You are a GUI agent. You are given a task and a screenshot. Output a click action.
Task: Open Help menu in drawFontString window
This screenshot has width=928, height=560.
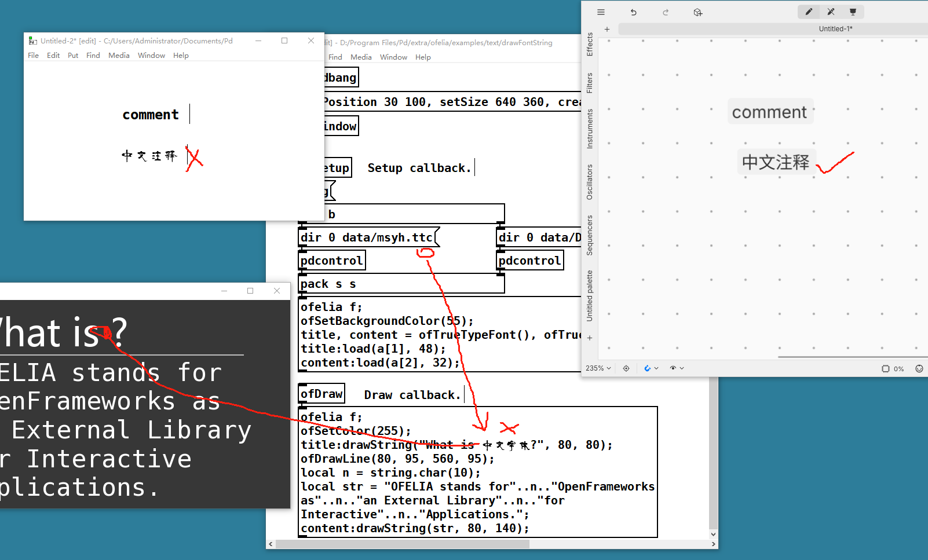click(x=423, y=57)
